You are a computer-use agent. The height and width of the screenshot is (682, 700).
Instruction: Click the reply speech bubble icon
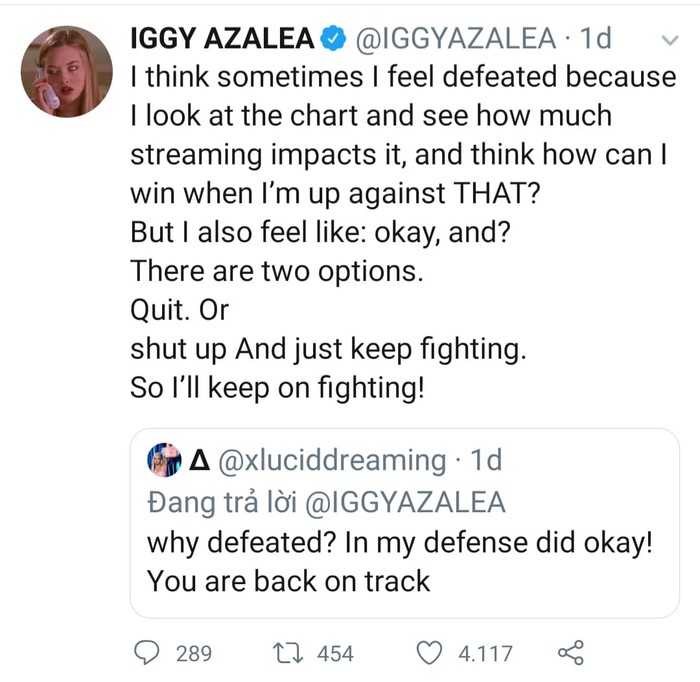pyautogui.click(x=147, y=653)
